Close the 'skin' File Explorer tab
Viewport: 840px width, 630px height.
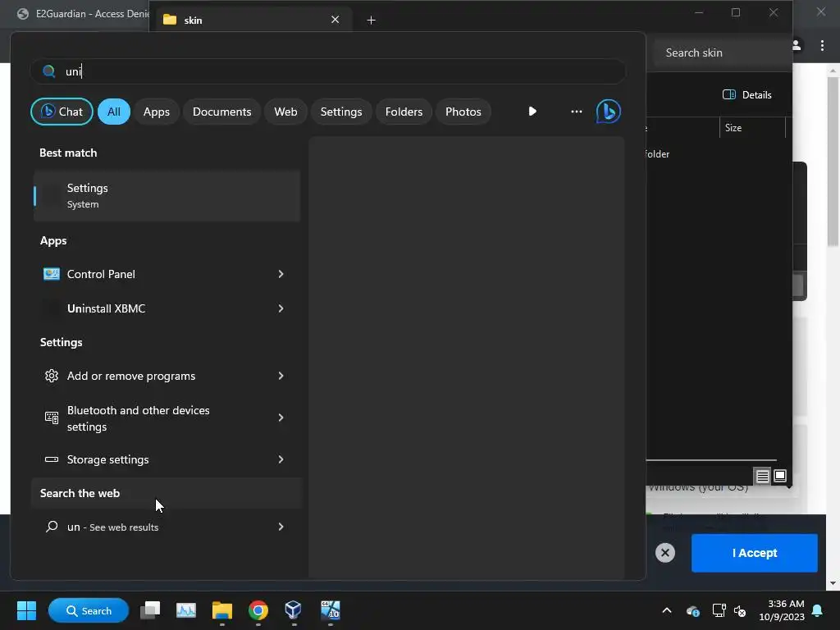pyautogui.click(x=335, y=20)
